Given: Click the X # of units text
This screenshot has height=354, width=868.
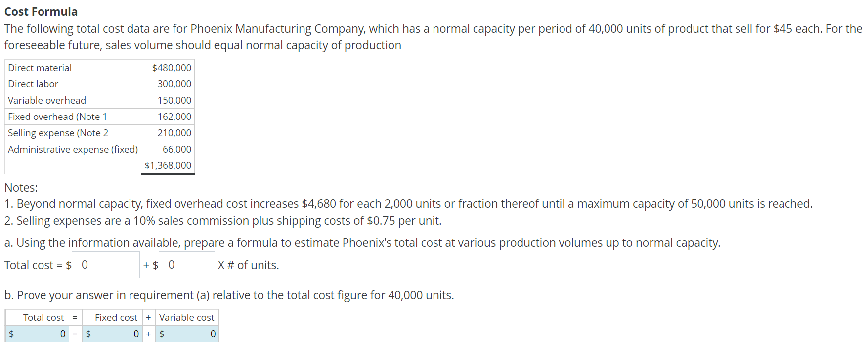Looking at the screenshot, I should [x=247, y=265].
